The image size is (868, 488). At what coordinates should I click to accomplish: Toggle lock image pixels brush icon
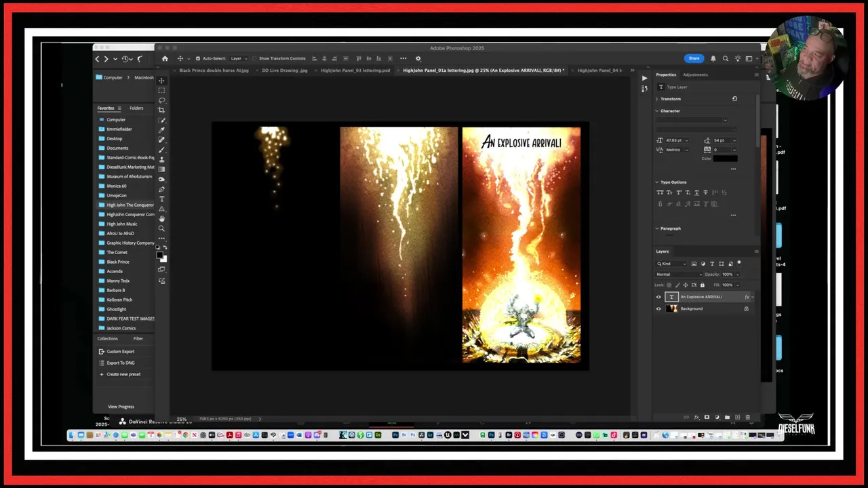(677, 285)
